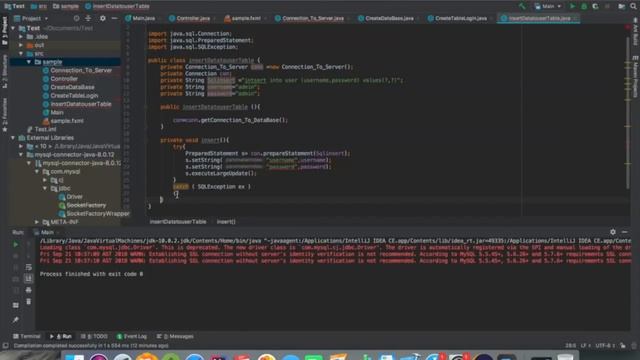The image size is (640, 360).
Task: Open Maven Projects side panel
Action: click(x=636, y=77)
